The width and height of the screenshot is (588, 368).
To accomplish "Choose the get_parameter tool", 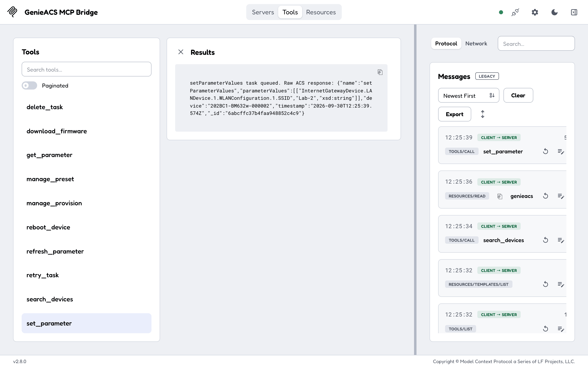I will click(87, 155).
